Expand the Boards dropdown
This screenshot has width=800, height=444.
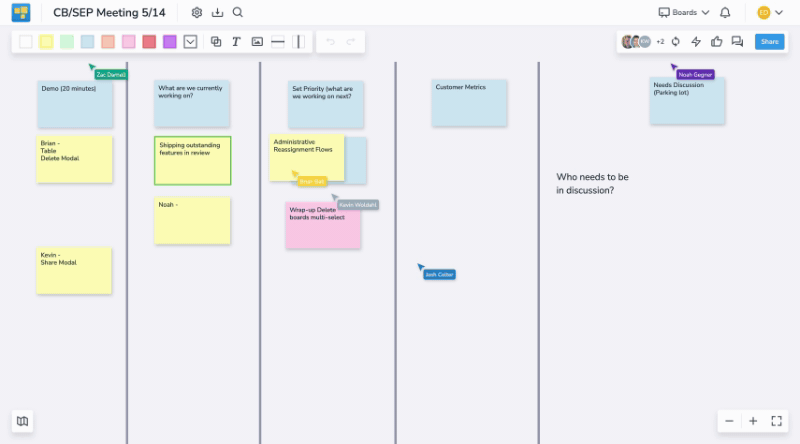pyautogui.click(x=683, y=13)
